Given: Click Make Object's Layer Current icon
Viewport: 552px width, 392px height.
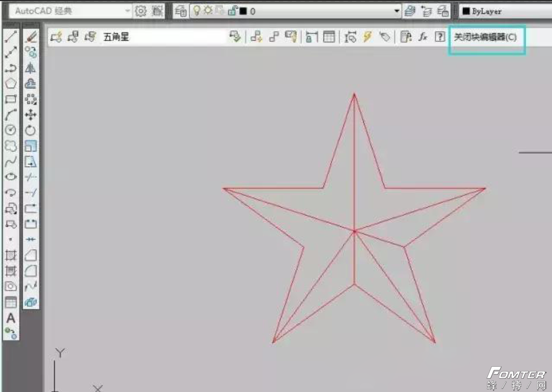Looking at the screenshot, I should coord(410,11).
